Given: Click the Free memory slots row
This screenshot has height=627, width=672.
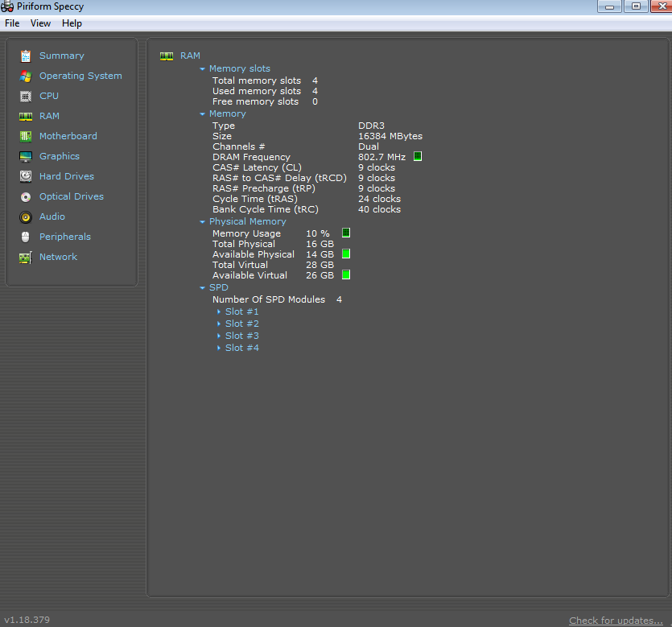Looking at the screenshot, I should pos(265,101).
